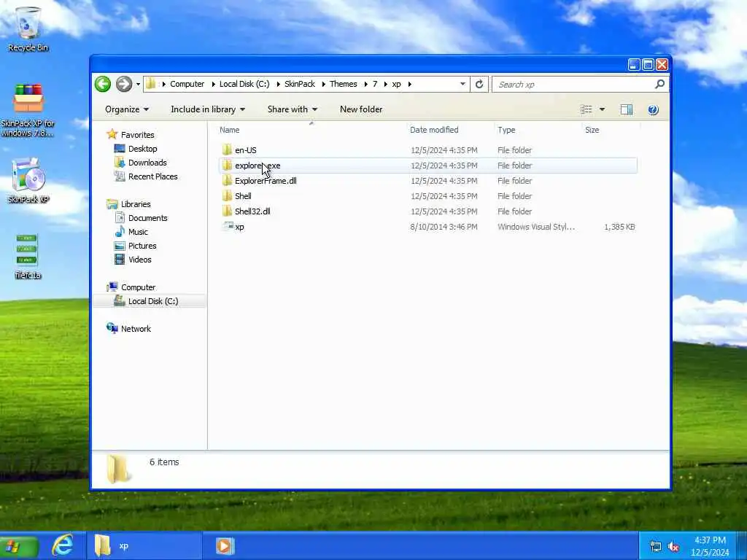Click the magnifier search icon
Viewport: 747px width, 560px height.
click(659, 85)
